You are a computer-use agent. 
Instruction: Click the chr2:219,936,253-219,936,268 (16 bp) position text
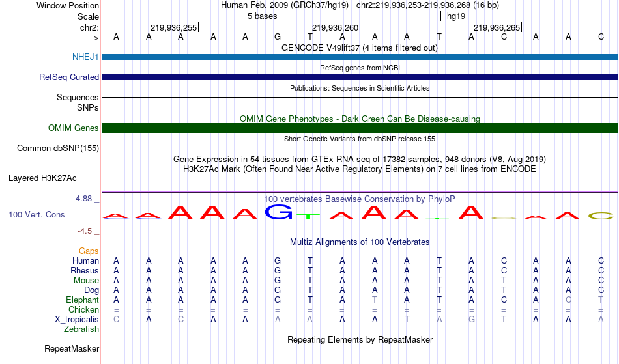point(427,5)
